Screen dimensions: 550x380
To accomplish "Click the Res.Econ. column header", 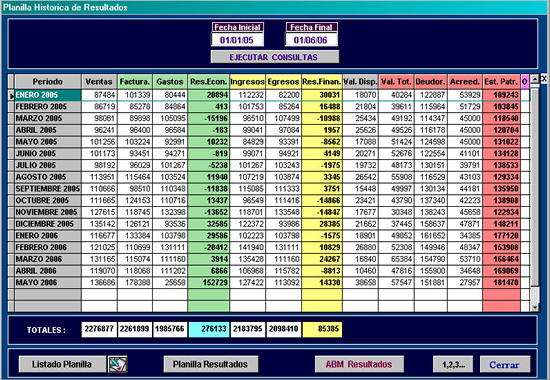I will pyautogui.click(x=209, y=82).
